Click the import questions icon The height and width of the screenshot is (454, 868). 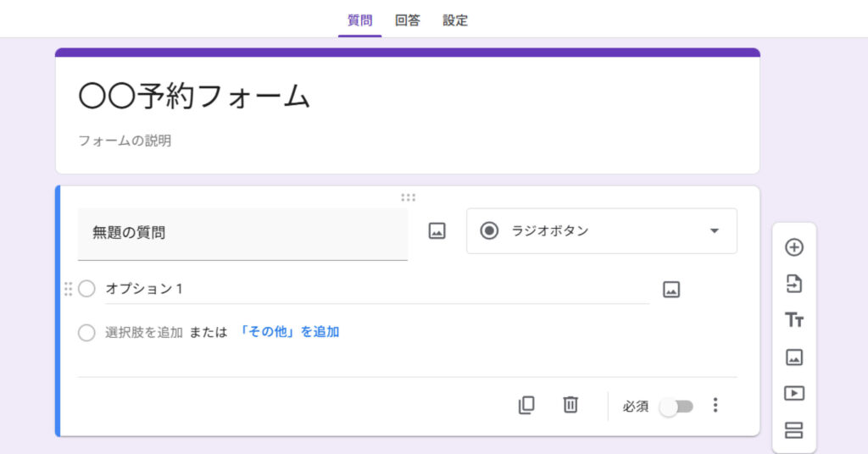pyautogui.click(x=793, y=284)
